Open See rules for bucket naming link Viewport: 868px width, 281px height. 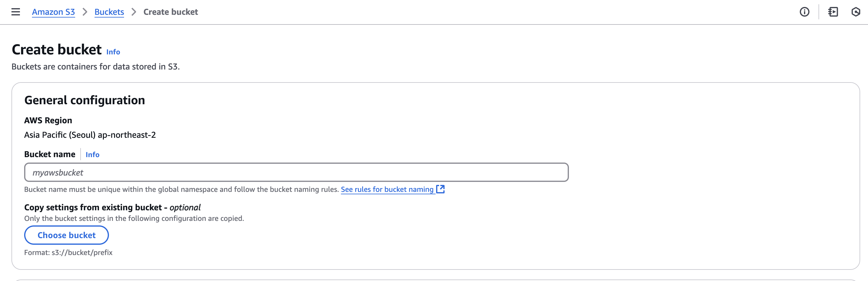point(387,189)
